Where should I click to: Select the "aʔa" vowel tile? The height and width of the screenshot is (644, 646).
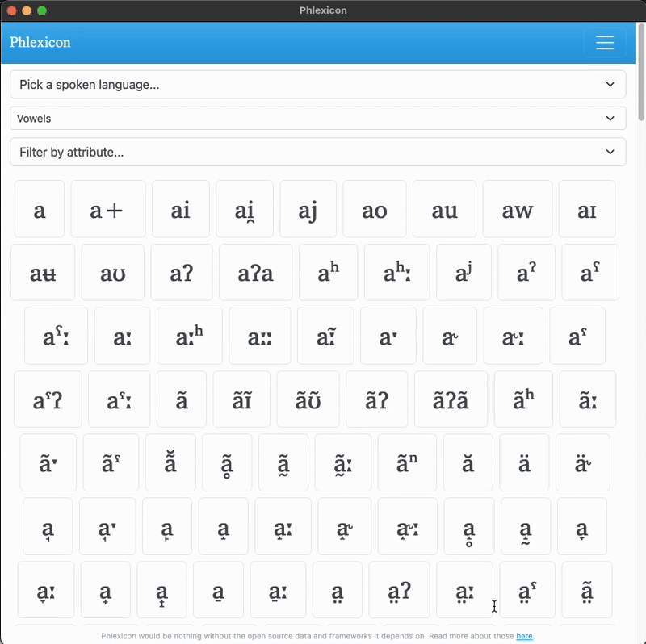coord(255,272)
